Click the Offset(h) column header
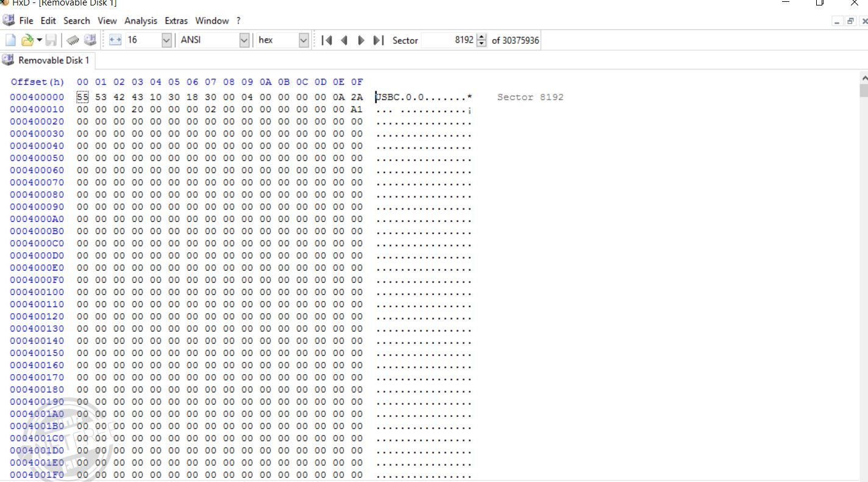868x482 pixels. (37, 82)
